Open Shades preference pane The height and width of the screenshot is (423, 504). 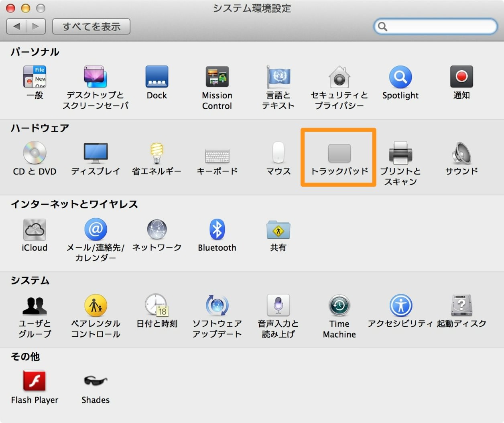[96, 380]
